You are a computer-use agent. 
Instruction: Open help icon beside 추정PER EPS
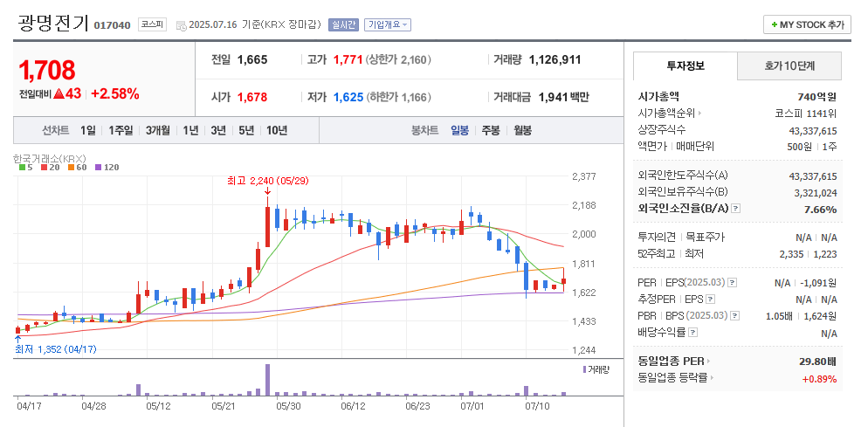(x=711, y=299)
